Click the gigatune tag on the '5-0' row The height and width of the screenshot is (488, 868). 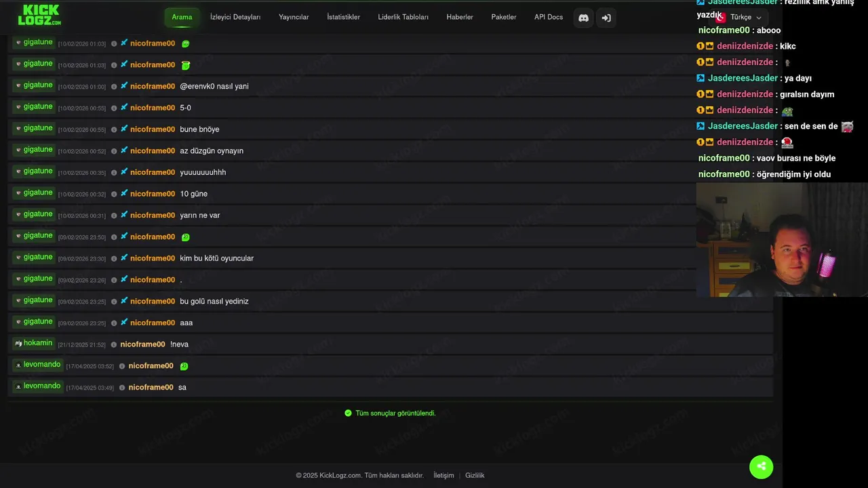[x=34, y=107]
